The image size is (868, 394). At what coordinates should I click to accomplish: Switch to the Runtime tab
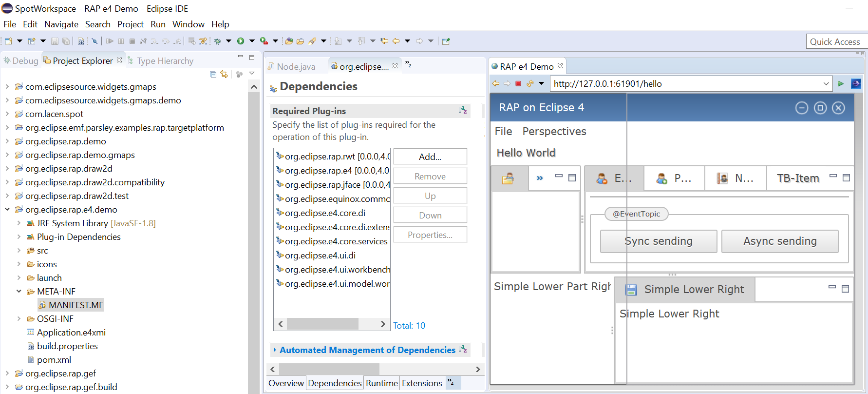point(382,383)
